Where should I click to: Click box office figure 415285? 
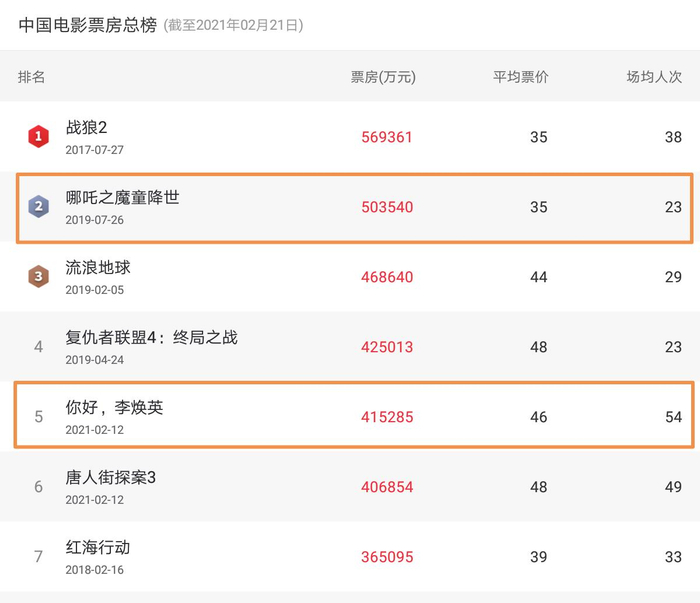tap(387, 417)
